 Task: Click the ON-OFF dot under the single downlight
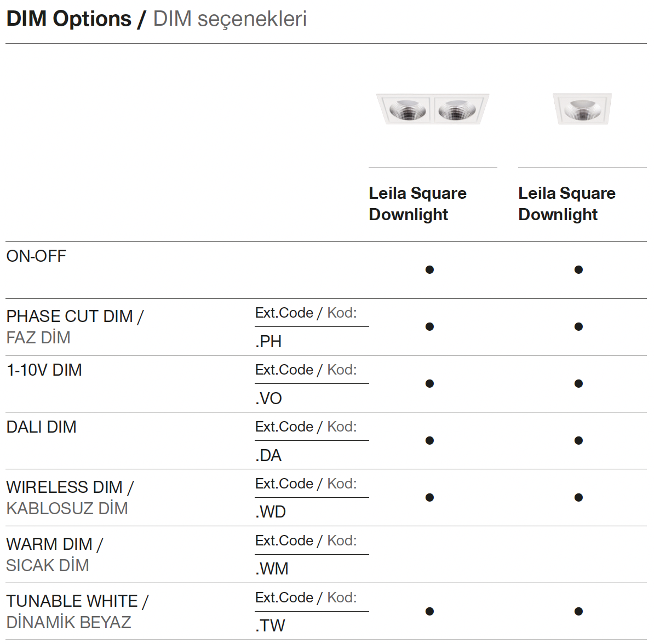578,269
